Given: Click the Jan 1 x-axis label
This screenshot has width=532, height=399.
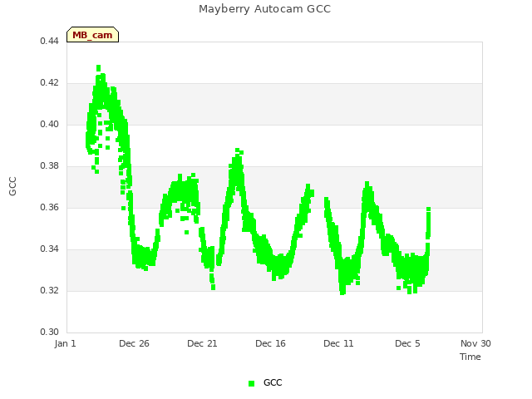Looking at the screenshot, I should [x=65, y=343].
